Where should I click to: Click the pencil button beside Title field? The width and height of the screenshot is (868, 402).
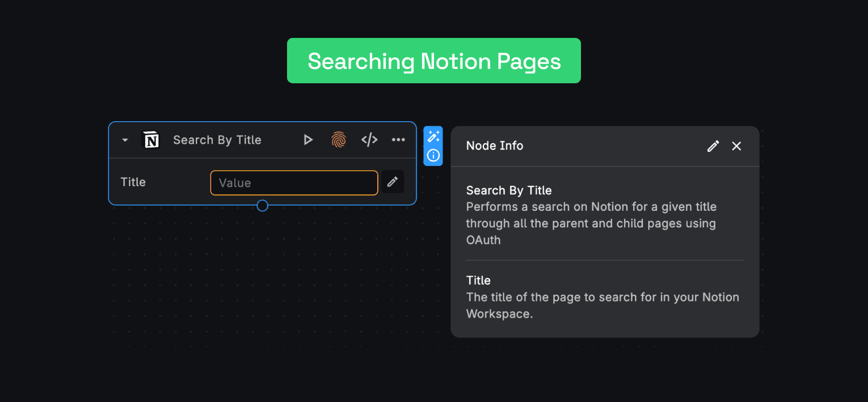(x=393, y=182)
